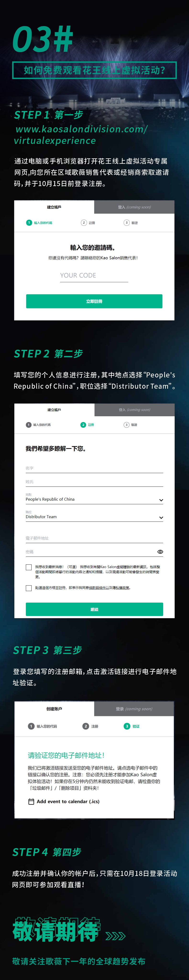Open the Distributor Team position field
189x980 pixels.
(94, 516)
